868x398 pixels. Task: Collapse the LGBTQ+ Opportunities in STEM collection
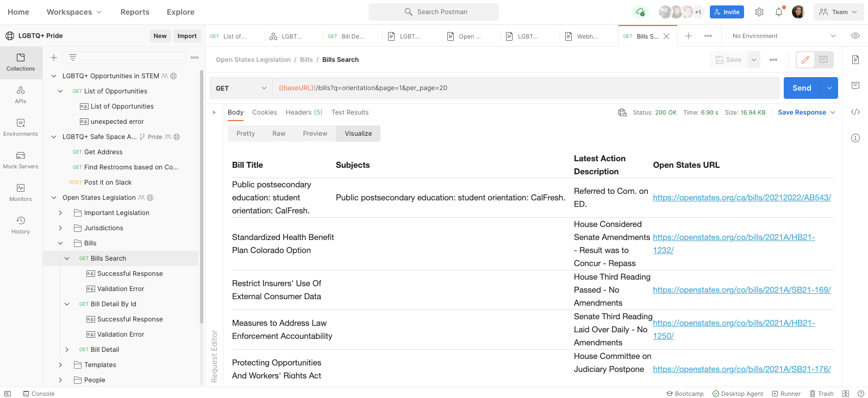pyautogui.click(x=54, y=76)
